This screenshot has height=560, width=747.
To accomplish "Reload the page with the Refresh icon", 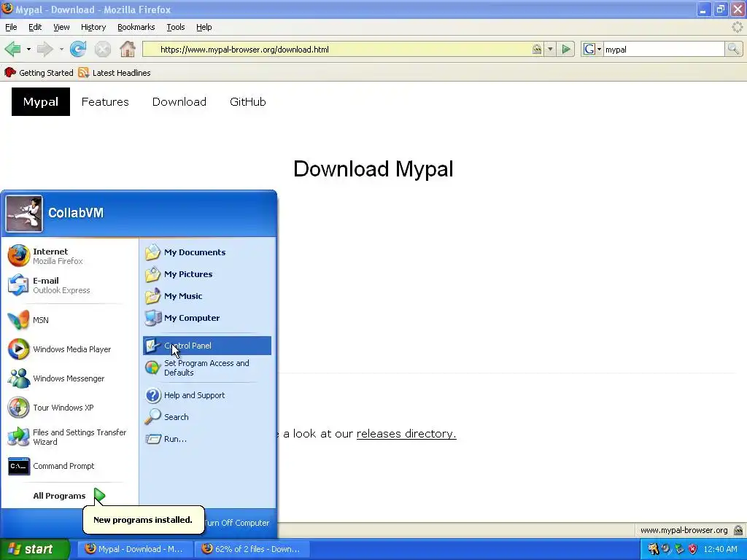I will click(78, 49).
